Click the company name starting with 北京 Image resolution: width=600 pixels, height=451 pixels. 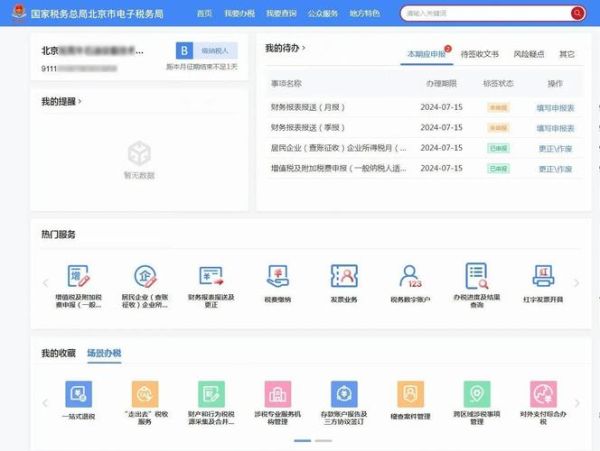tap(92, 50)
